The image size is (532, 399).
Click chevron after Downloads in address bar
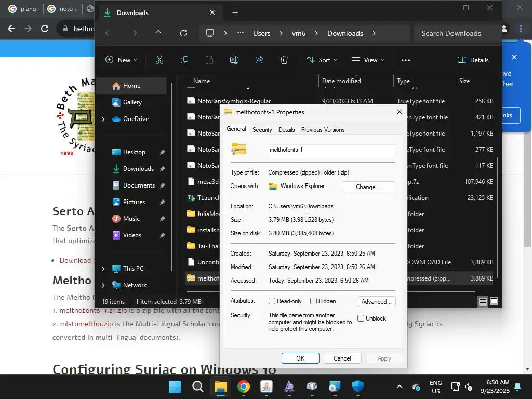click(374, 33)
